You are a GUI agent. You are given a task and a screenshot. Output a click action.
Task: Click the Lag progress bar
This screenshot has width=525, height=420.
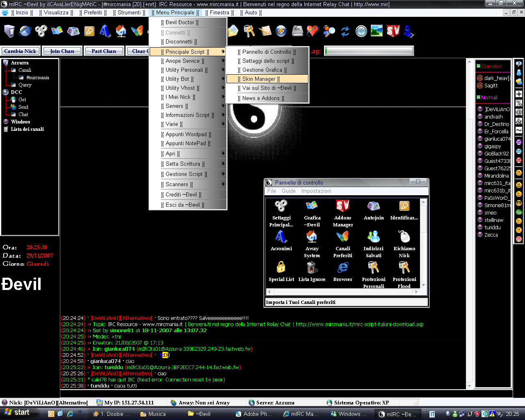369,51
